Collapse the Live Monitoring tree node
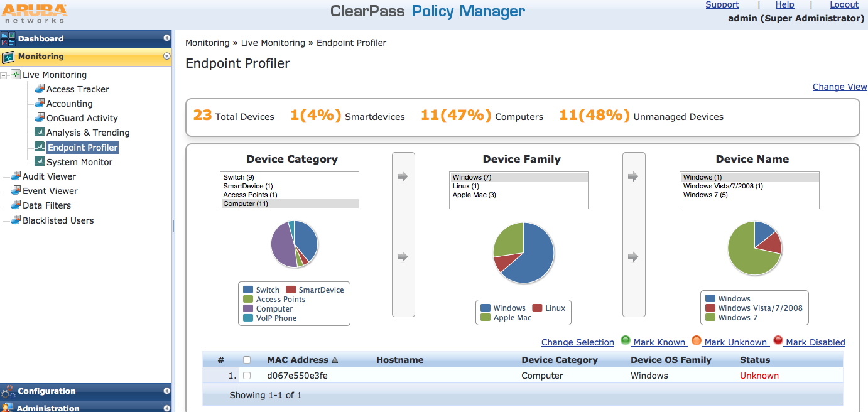 pyautogui.click(x=5, y=75)
